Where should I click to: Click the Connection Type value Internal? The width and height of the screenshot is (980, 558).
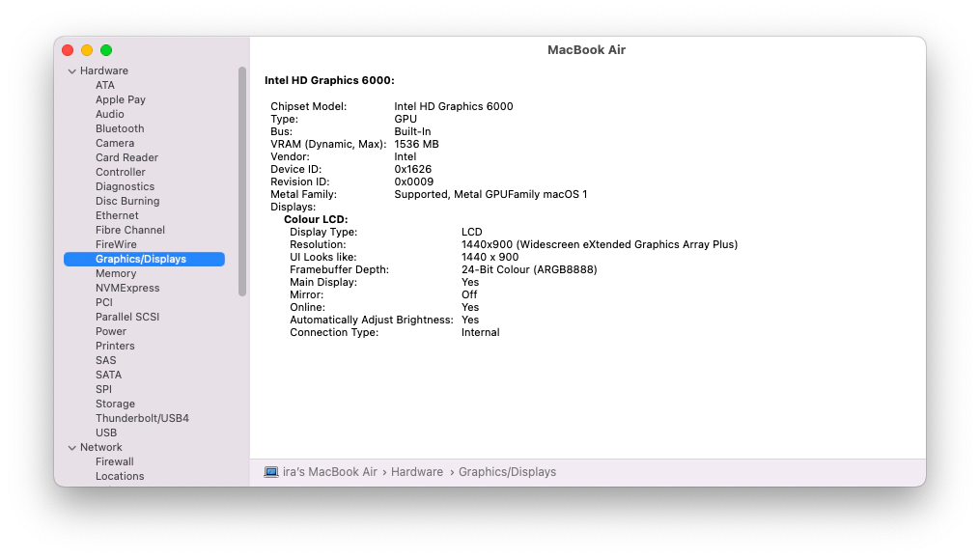481,332
